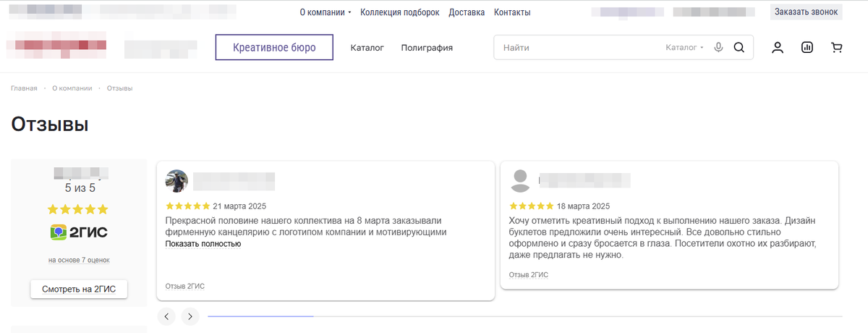
Task: Open Полиграфия section
Action: click(427, 48)
